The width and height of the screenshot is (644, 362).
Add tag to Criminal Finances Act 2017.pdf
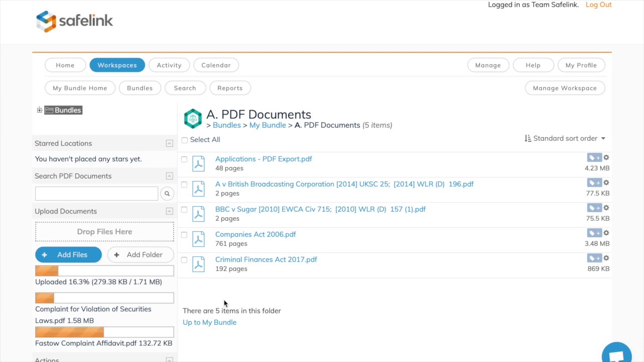[594, 258]
